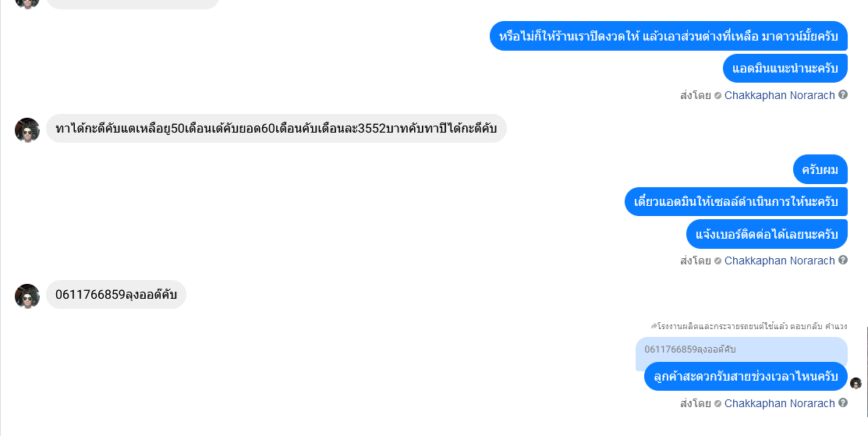Open Chakkaphan Norarach link under last message
This screenshot has height=436, width=868.
(x=779, y=403)
